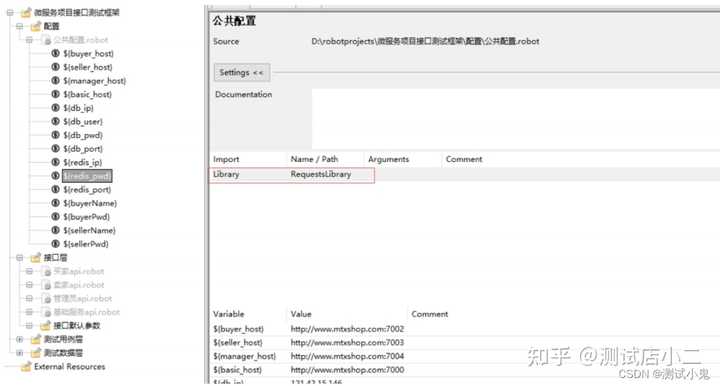
Task: Click the ${sellerName} variable icon
Action: pyautogui.click(x=56, y=230)
